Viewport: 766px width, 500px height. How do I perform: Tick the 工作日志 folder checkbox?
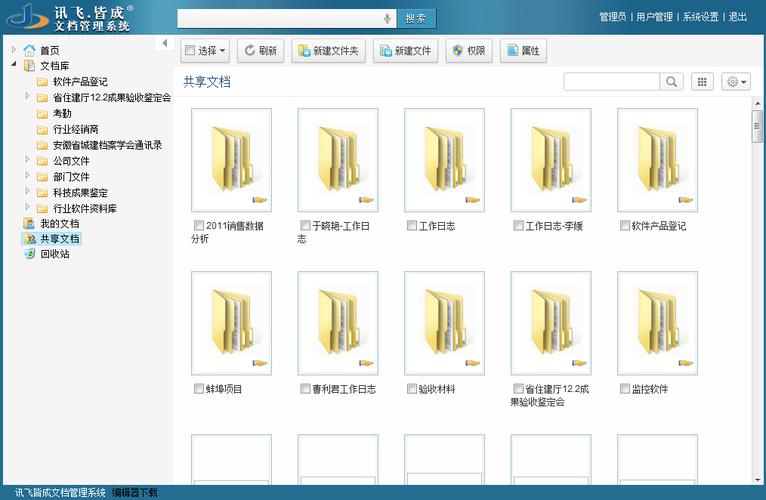click(412, 225)
